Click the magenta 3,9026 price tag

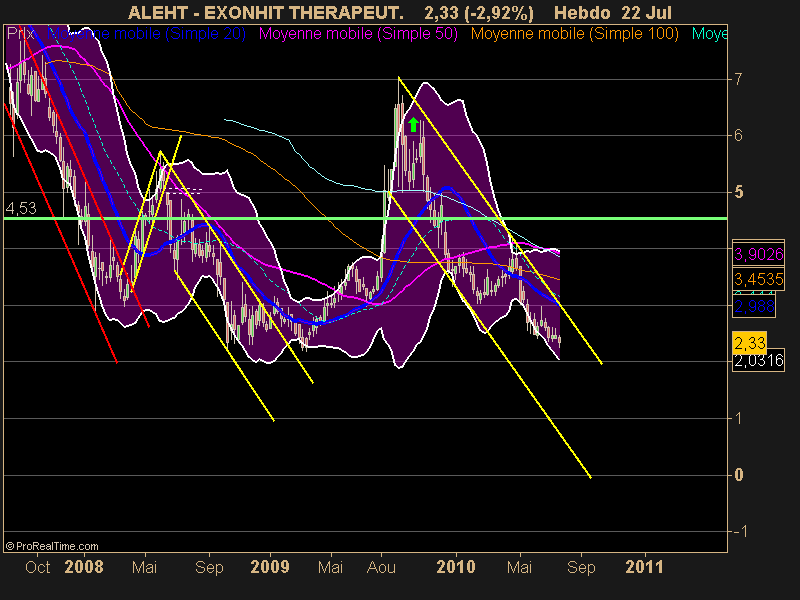pos(758,254)
